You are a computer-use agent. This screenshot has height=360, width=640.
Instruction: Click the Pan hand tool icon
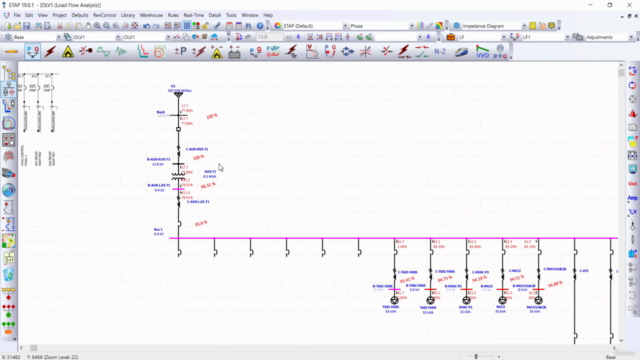click(88, 26)
